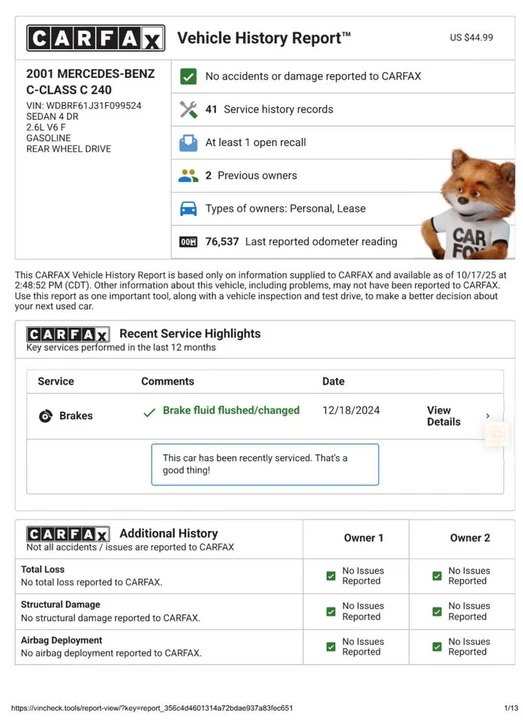Click Owner 1 Total Loss checkbox
523x720 pixels.
click(x=331, y=576)
